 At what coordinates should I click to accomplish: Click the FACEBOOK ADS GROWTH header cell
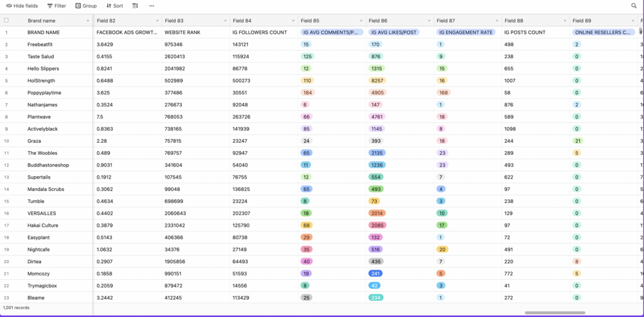pos(128,32)
